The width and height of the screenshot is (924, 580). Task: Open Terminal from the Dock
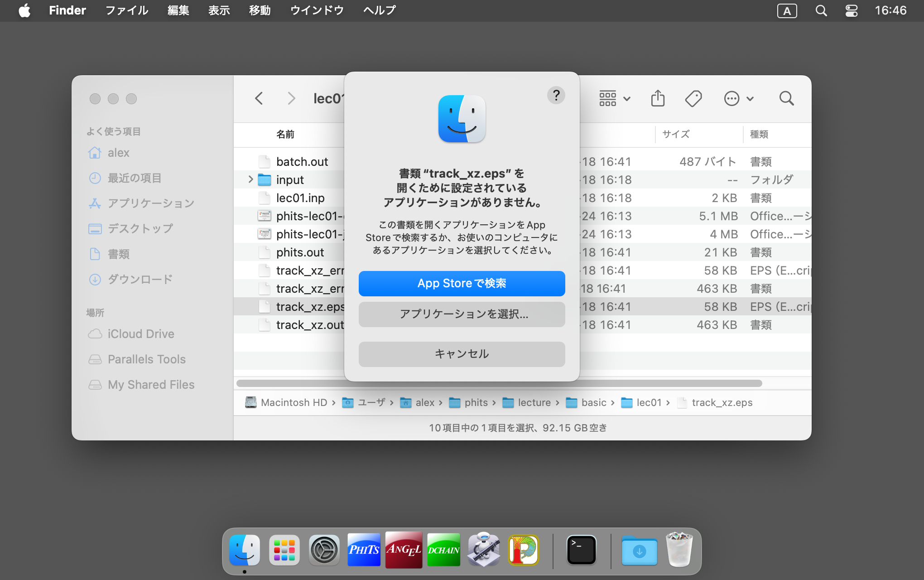pos(581,550)
